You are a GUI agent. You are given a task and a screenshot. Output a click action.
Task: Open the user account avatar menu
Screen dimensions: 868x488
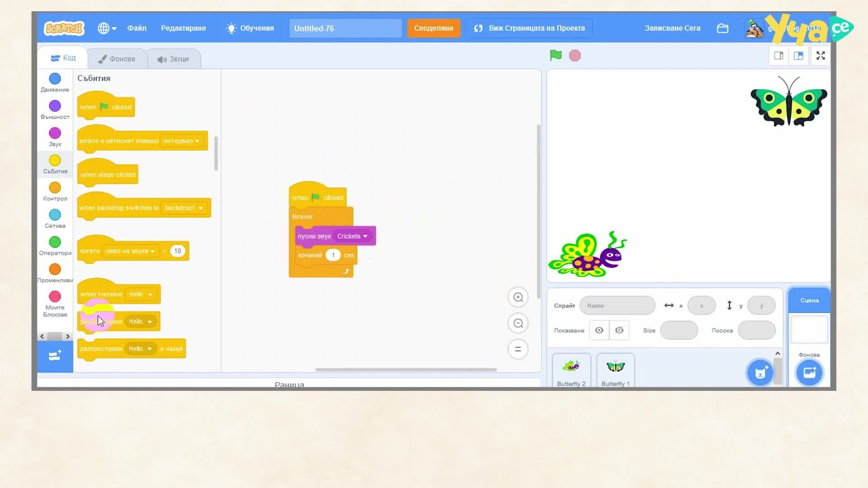click(754, 29)
